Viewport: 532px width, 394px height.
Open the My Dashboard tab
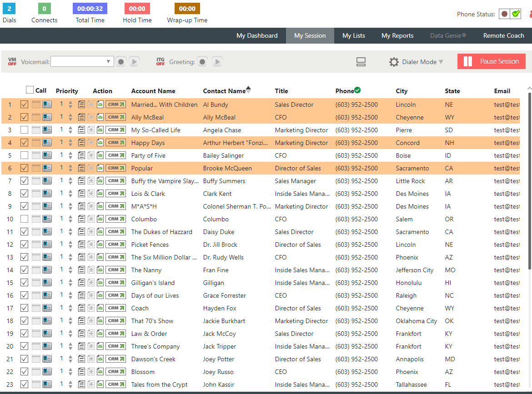pyautogui.click(x=257, y=35)
